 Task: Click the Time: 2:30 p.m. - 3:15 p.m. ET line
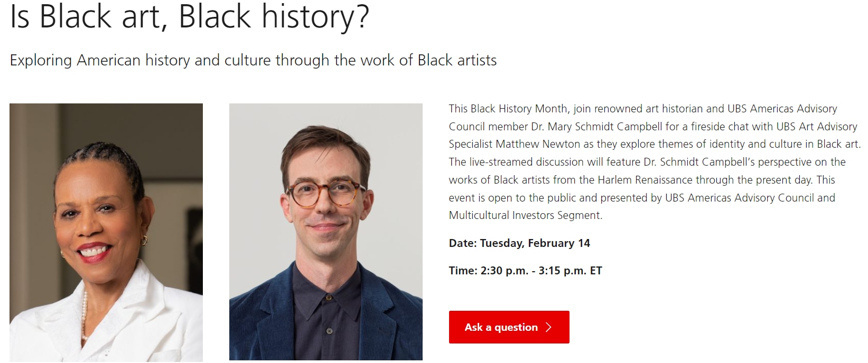pos(526,271)
